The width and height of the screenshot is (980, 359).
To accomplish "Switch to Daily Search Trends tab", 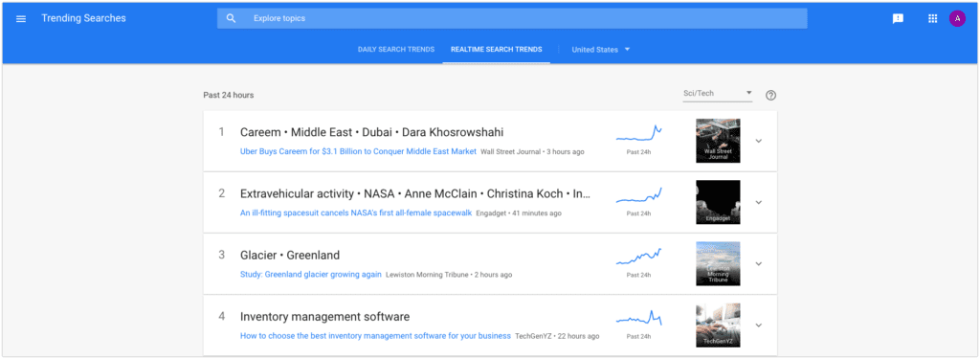I will click(x=395, y=50).
